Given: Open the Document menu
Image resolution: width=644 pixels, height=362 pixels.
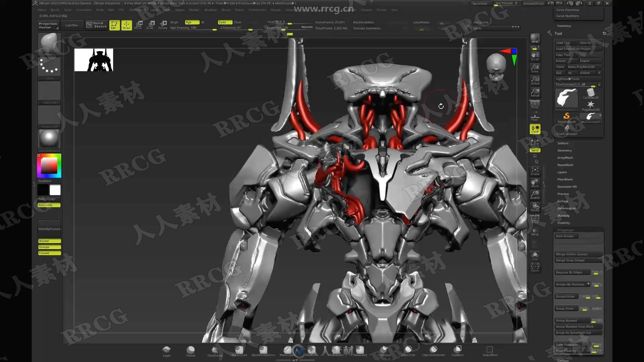Looking at the screenshot, I should pos(84,10).
